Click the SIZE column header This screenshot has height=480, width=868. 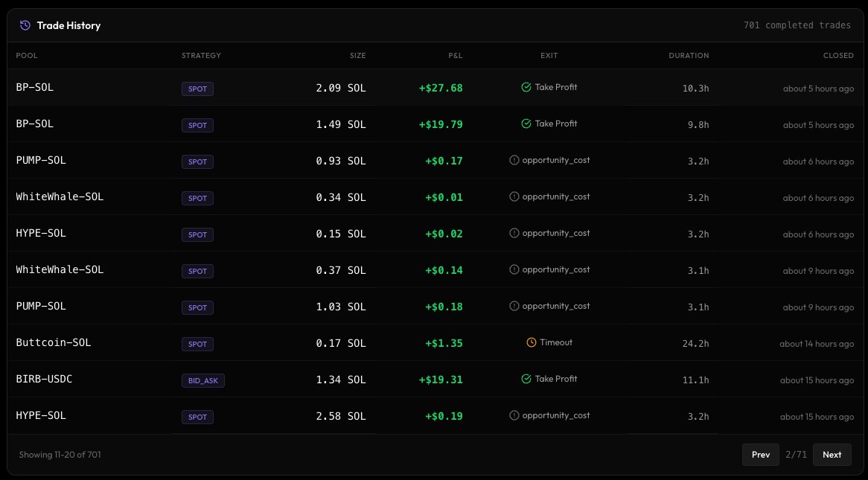pyautogui.click(x=357, y=55)
